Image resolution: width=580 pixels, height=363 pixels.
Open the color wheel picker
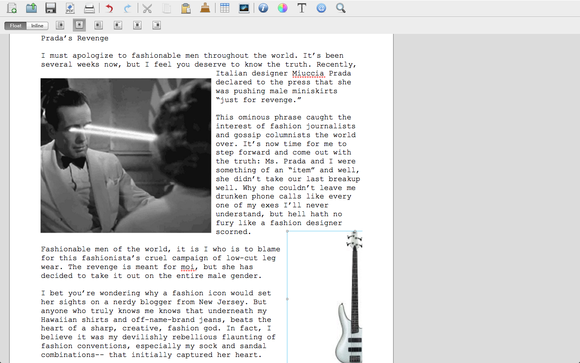coord(283,8)
